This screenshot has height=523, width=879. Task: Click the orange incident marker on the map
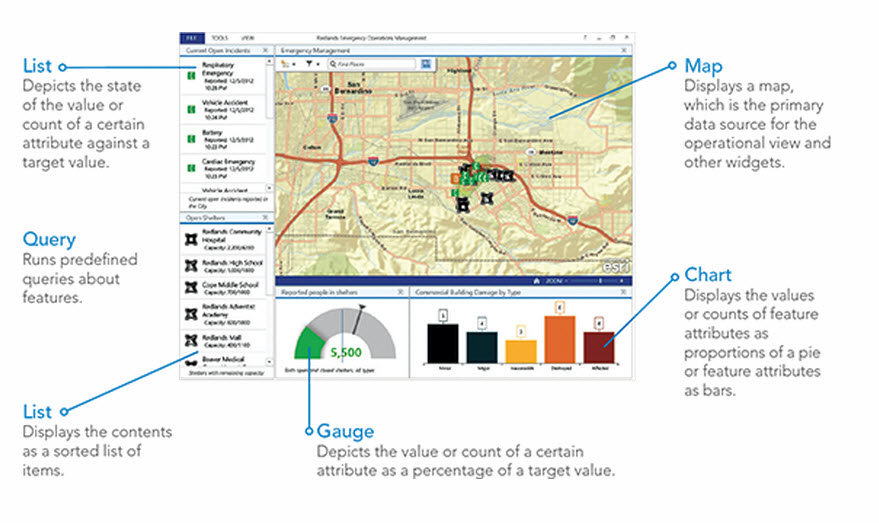[x=456, y=179]
